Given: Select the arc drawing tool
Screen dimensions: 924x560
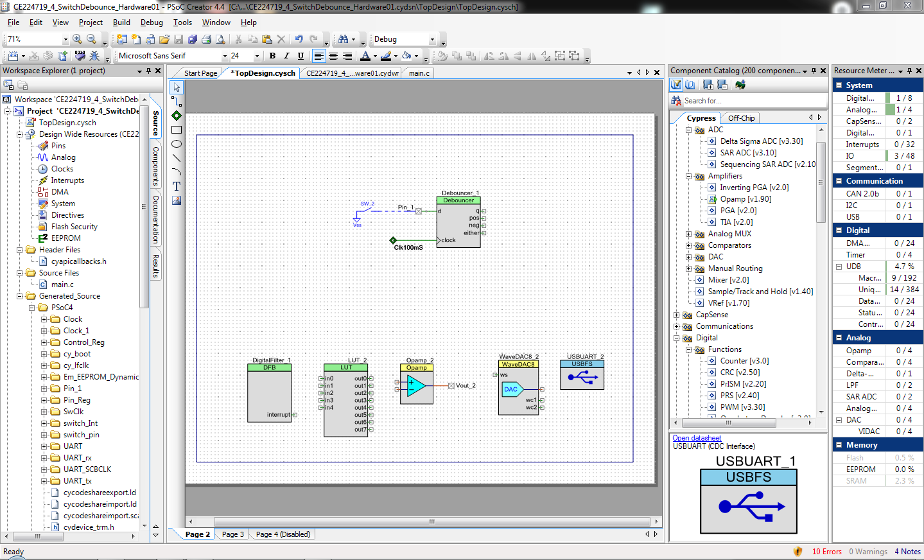Looking at the screenshot, I should coord(177,172).
